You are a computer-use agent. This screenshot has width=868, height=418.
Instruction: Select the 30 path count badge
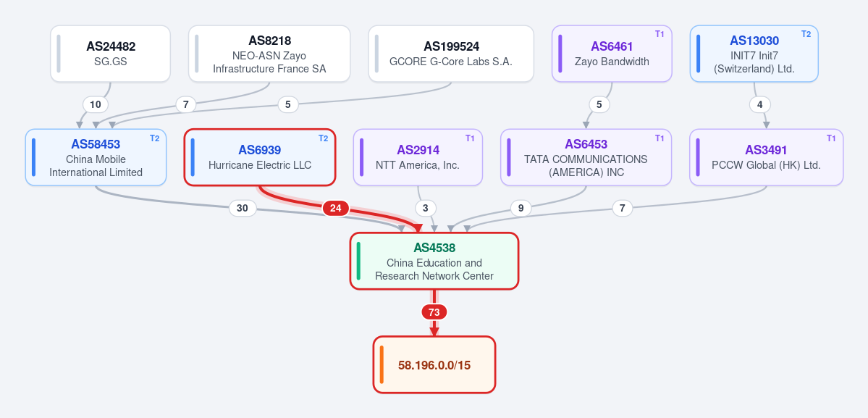coord(243,208)
